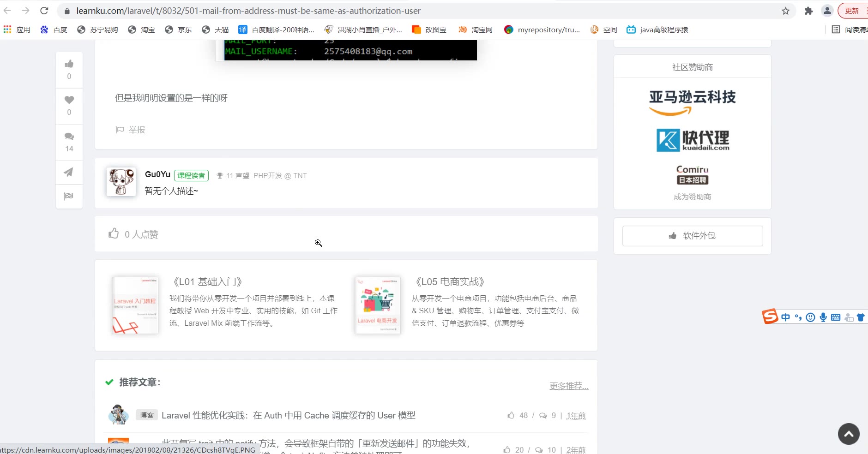Open the Sogou soft keyboard icon
This screenshot has width=868, height=454.
click(835, 317)
